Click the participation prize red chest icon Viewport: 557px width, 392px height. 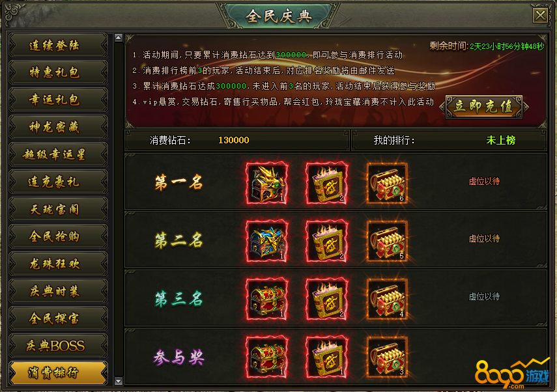tap(267, 357)
